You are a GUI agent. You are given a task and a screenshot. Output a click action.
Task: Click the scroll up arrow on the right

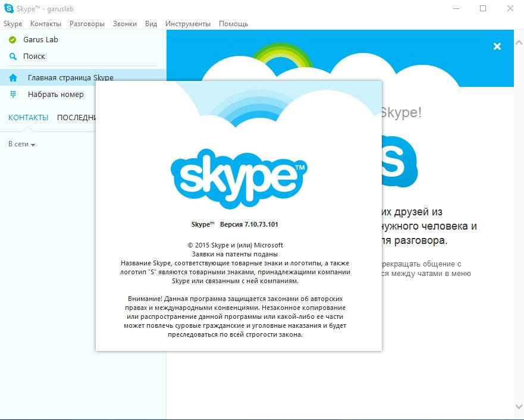pyautogui.click(x=519, y=42)
